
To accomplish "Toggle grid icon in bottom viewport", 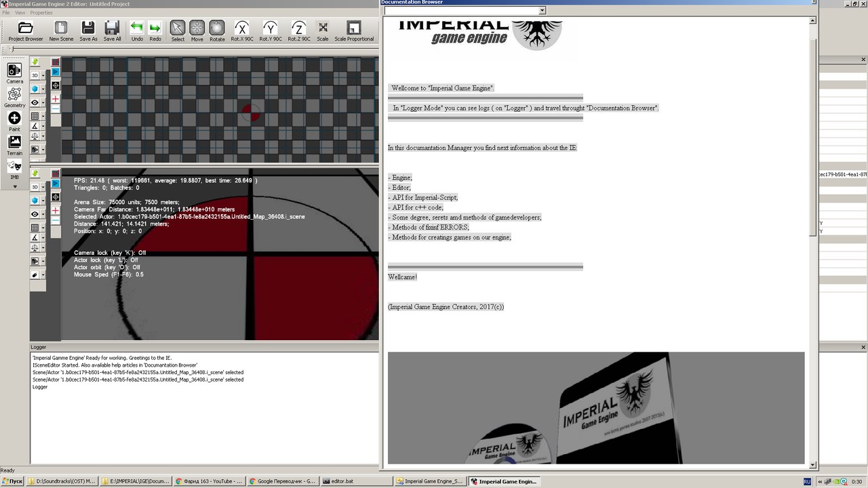I will (35, 228).
